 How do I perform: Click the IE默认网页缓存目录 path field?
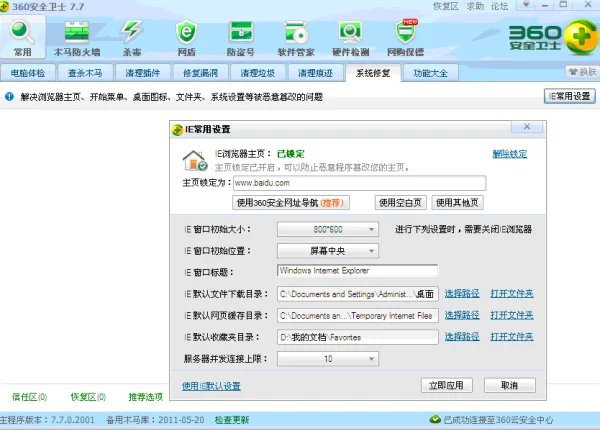click(x=357, y=316)
